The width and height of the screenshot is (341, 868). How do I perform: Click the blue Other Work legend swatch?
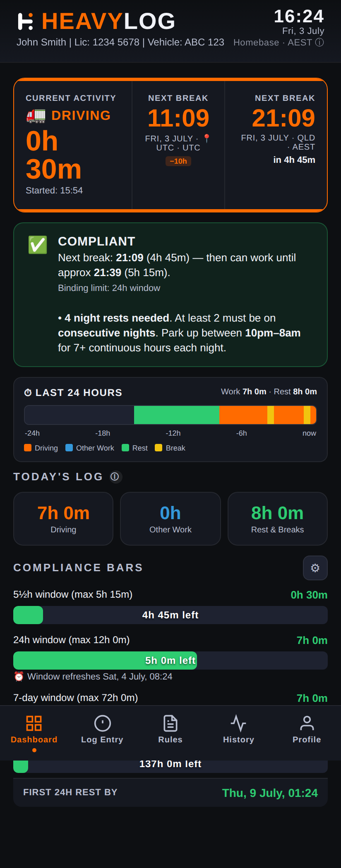point(69,448)
